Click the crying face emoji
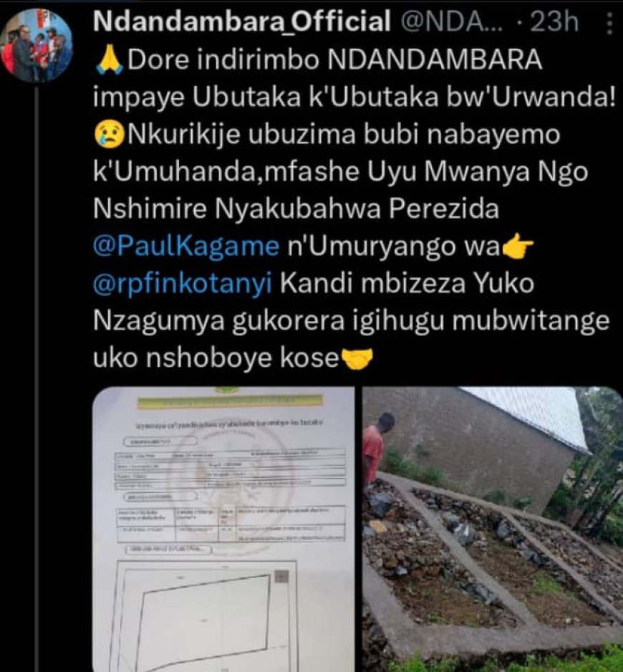 pyautogui.click(x=110, y=135)
